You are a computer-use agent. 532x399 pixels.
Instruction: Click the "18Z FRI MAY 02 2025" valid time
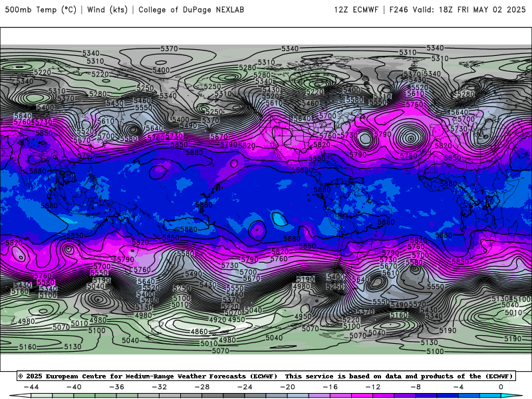click(x=482, y=10)
